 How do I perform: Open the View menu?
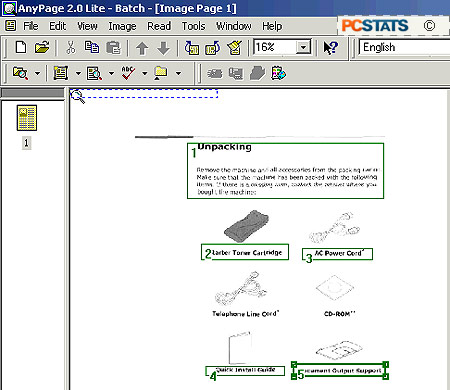87,26
